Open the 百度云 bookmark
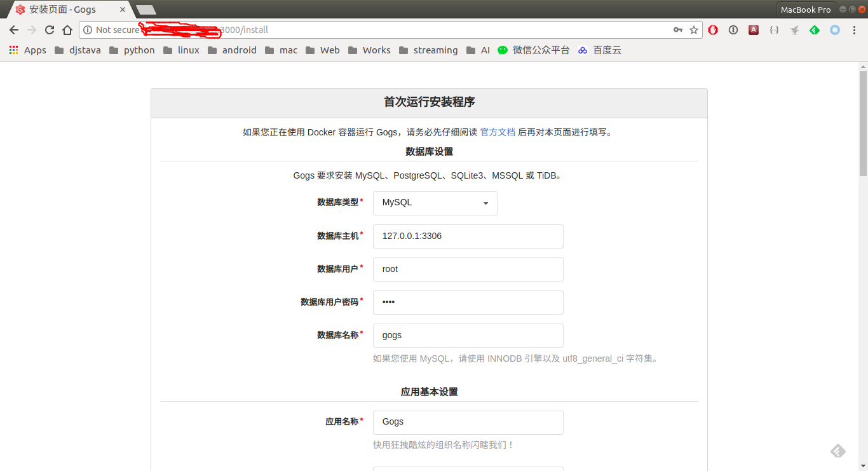868x471 pixels. click(x=599, y=50)
